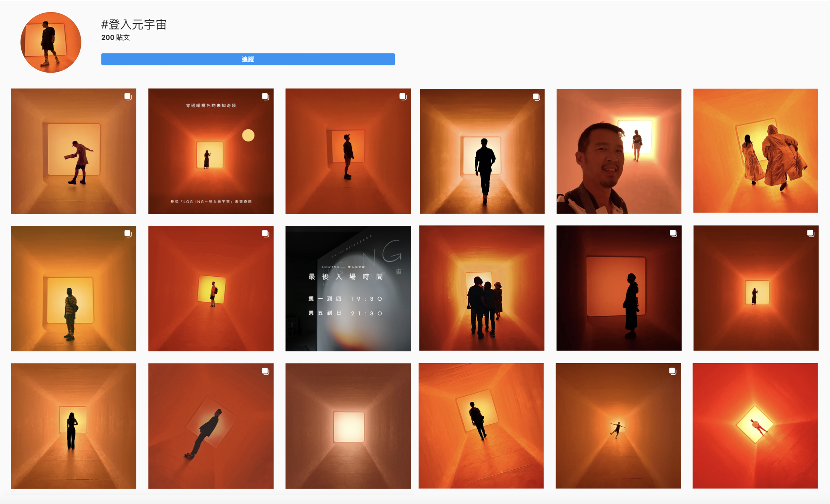Click carousel icon on backpack girl post

(265, 234)
